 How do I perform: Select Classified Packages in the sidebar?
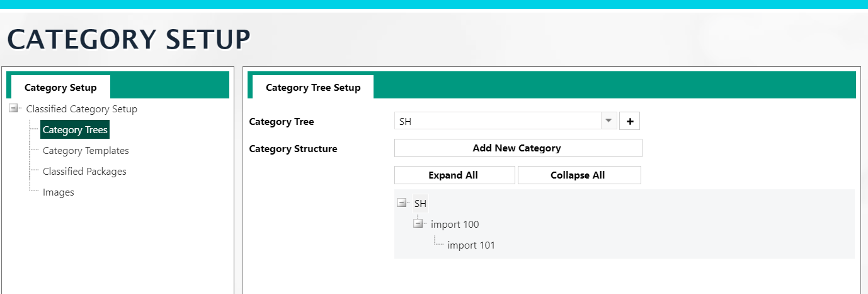[x=84, y=172]
